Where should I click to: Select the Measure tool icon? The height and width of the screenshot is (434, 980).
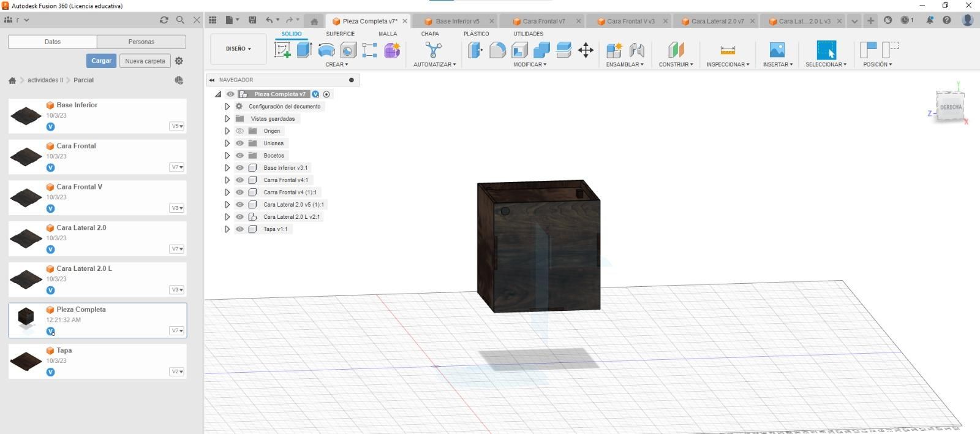pos(728,50)
